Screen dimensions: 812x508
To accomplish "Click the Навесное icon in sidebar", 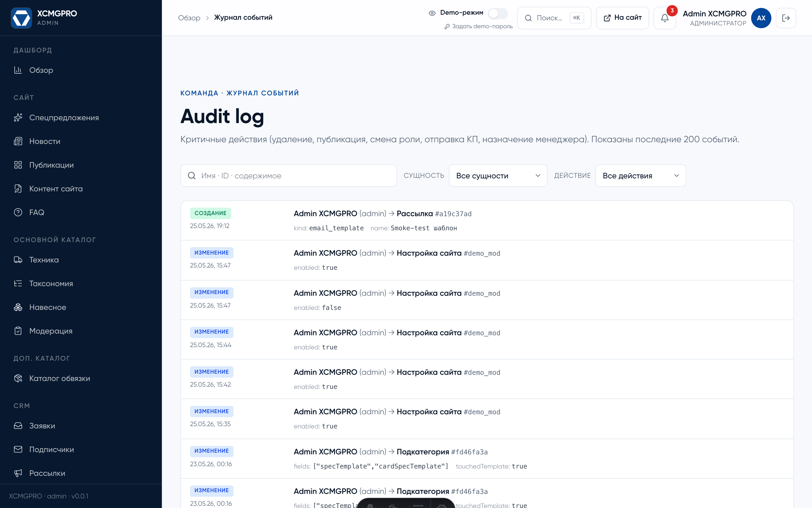I will click(x=18, y=307).
